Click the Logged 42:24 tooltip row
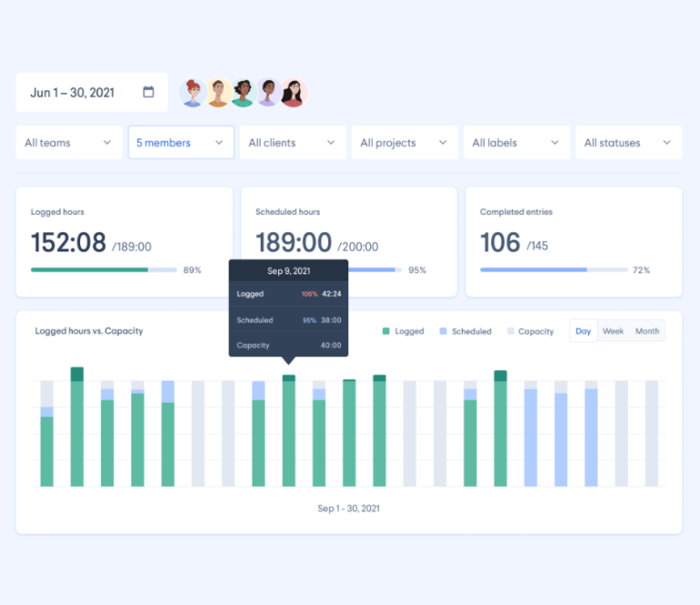This screenshot has height=605, width=700. pos(288,293)
